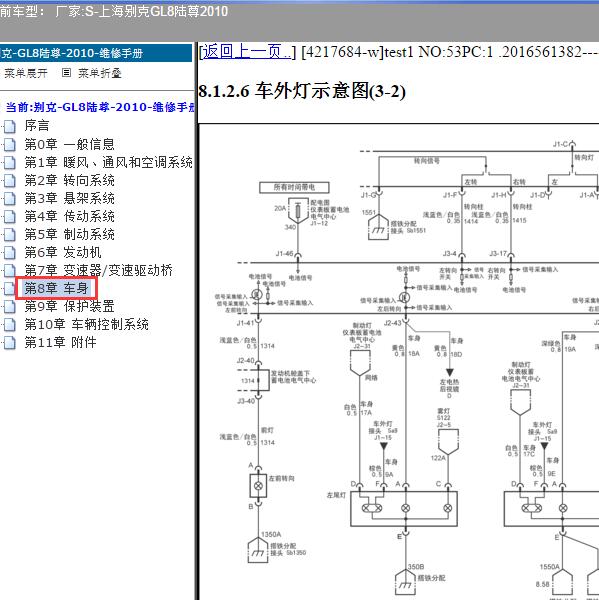Image resolution: width=599 pixels, height=600 pixels.
Task: Open 第0章 一般信息
Action: coord(69,144)
